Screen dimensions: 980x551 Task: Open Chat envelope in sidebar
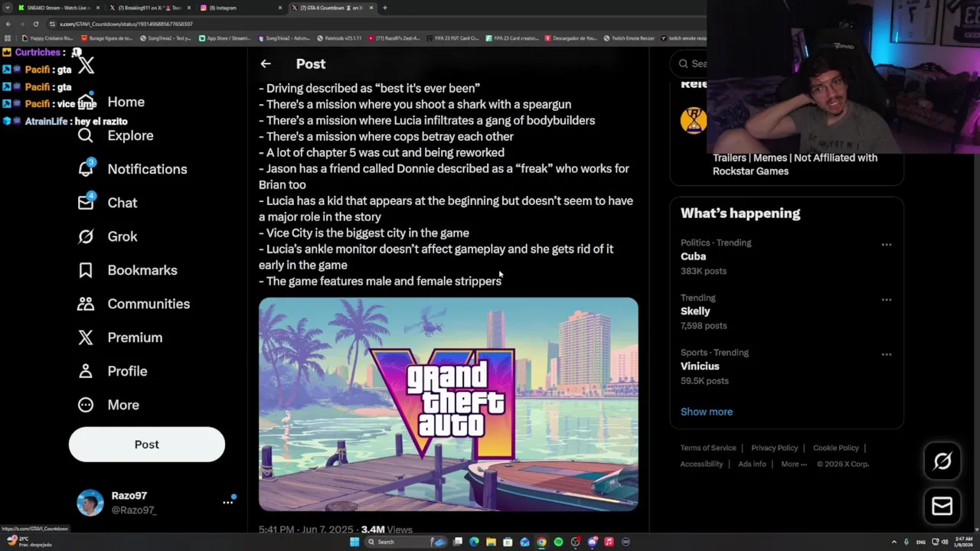pos(86,203)
